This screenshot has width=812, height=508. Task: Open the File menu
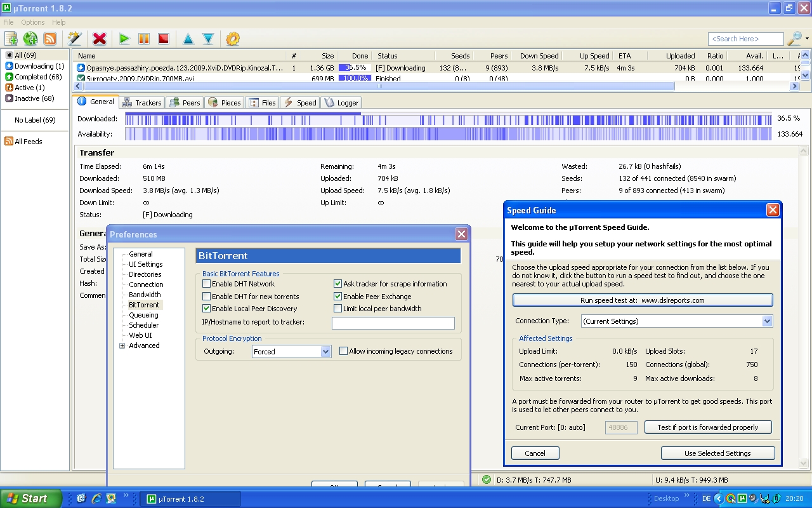pos(8,22)
